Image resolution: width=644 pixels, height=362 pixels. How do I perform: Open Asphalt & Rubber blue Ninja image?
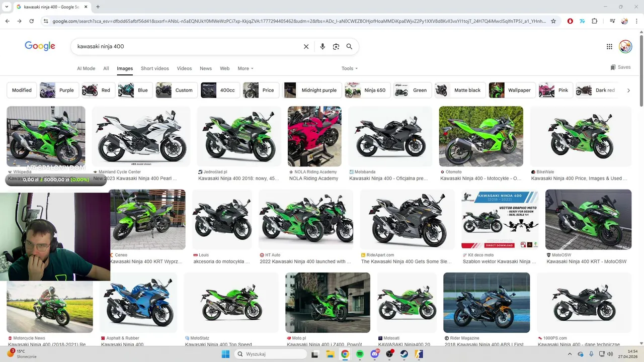pyautogui.click(x=139, y=303)
